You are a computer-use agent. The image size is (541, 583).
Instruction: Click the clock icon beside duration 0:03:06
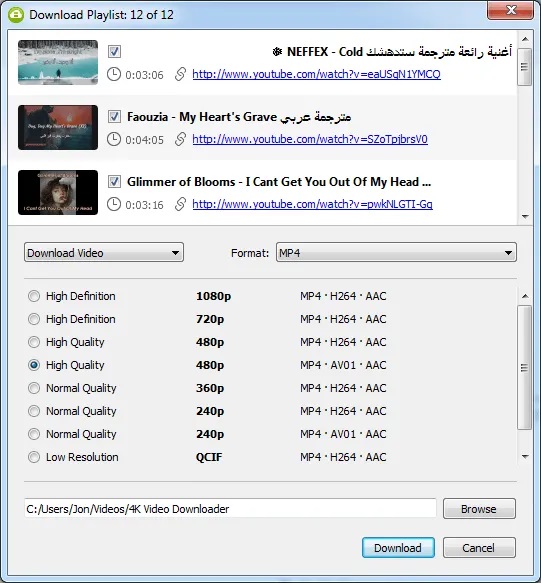[x=114, y=74]
